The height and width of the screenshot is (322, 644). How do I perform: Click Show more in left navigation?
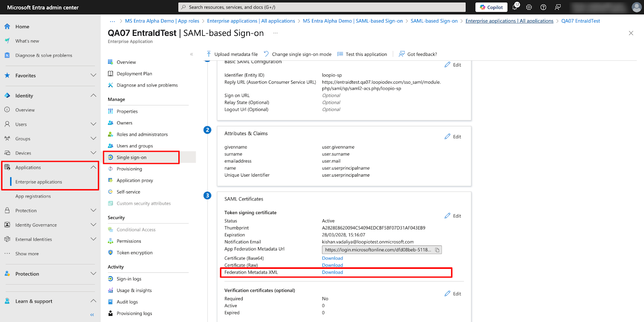pyautogui.click(x=27, y=254)
